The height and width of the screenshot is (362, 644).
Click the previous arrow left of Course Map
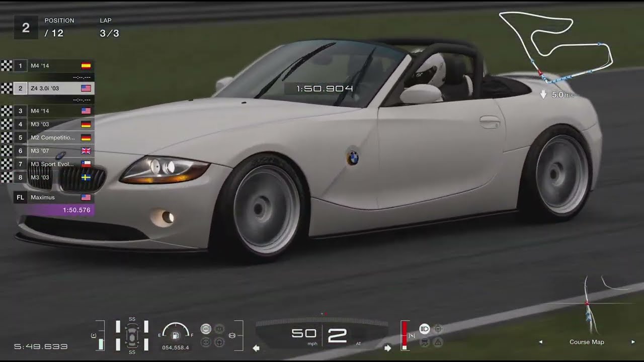[541, 342]
